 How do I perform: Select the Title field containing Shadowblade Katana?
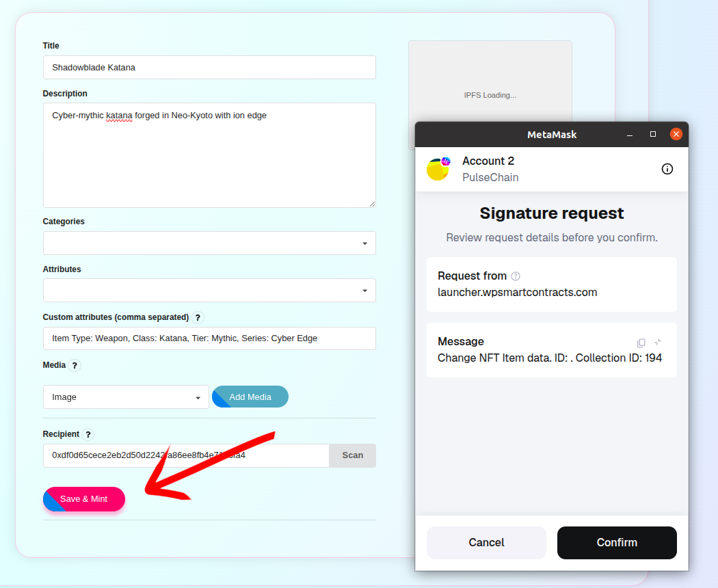(x=209, y=67)
